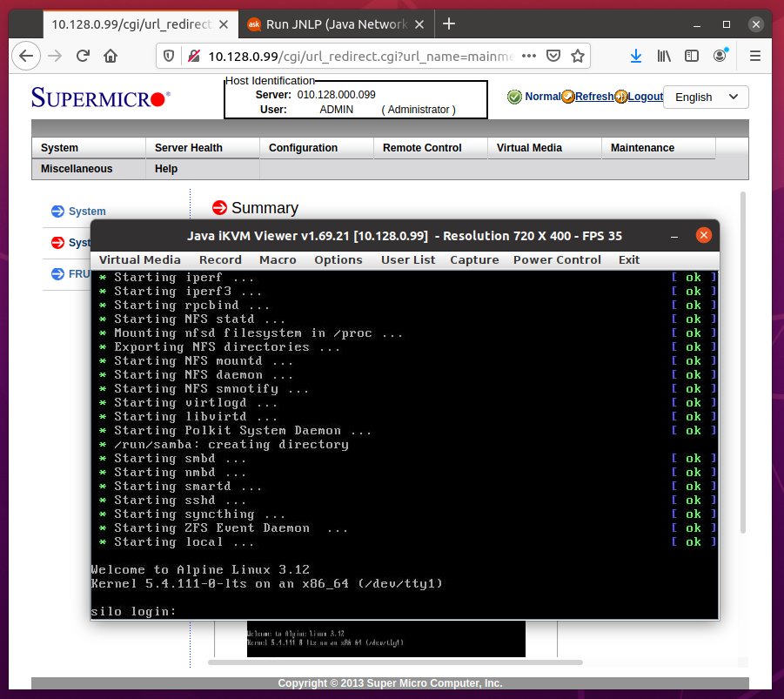This screenshot has height=699, width=784.
Task: Open the Configuration menu
Action: click(x=317, y=148)
